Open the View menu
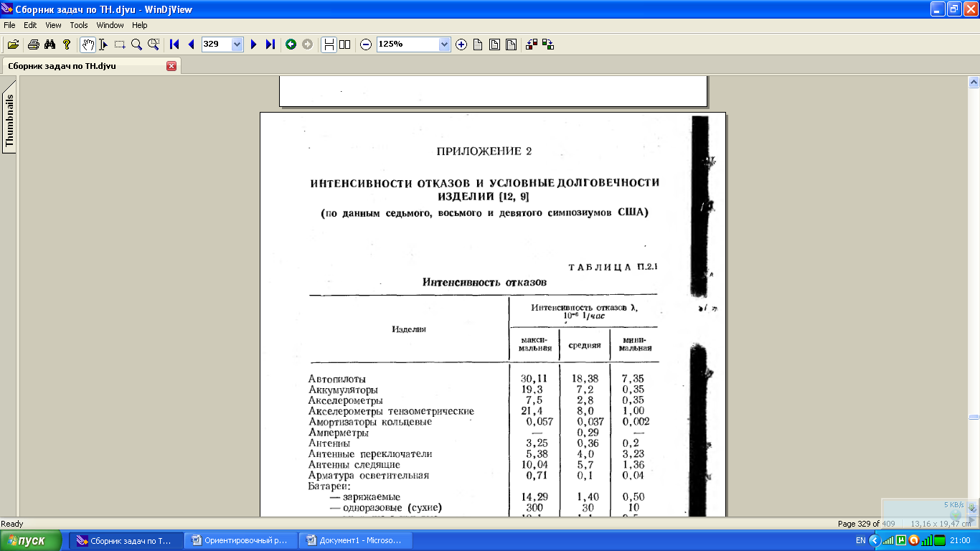The height and width of the screenshot is (551, 980). (53, 25)
